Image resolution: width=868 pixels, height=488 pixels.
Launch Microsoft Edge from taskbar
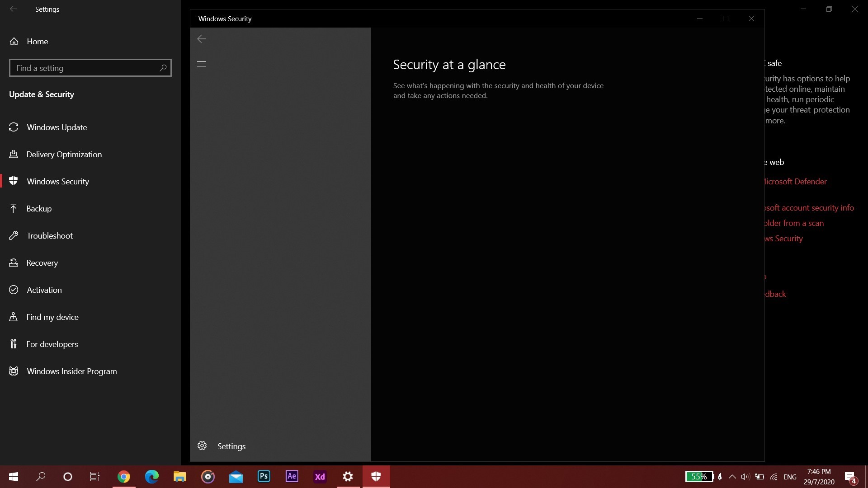coord(152,477)
